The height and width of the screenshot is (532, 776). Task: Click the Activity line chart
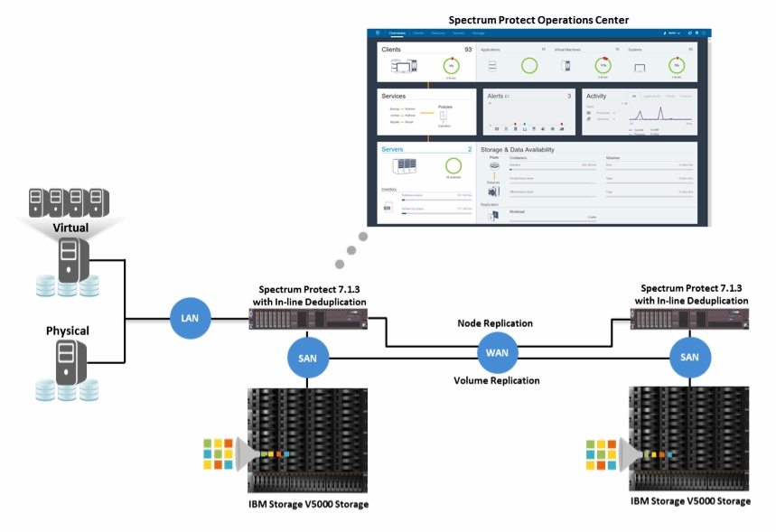click(660, 115)
